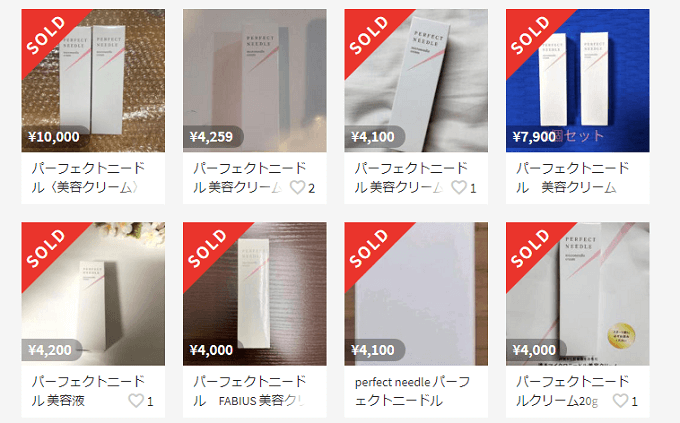Click the ¥10,000 price badge
Viewport: 680px width, 423px height.
tap(54, 137)
